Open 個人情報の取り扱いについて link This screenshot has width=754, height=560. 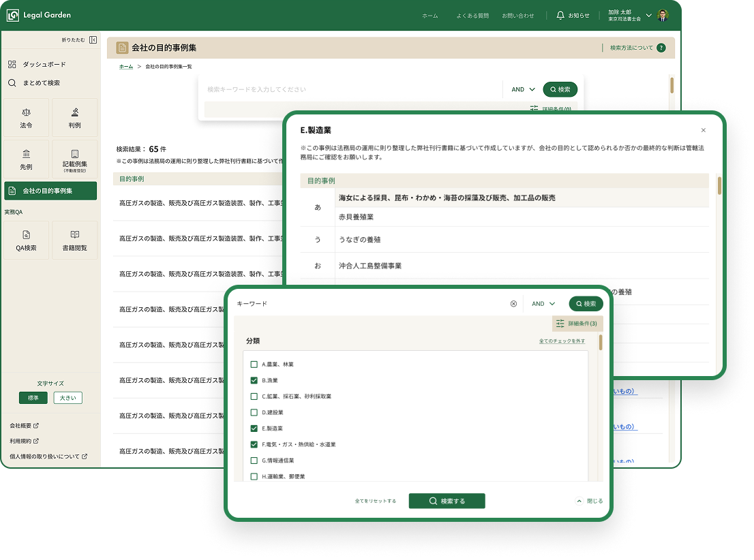tap(48, 456)
